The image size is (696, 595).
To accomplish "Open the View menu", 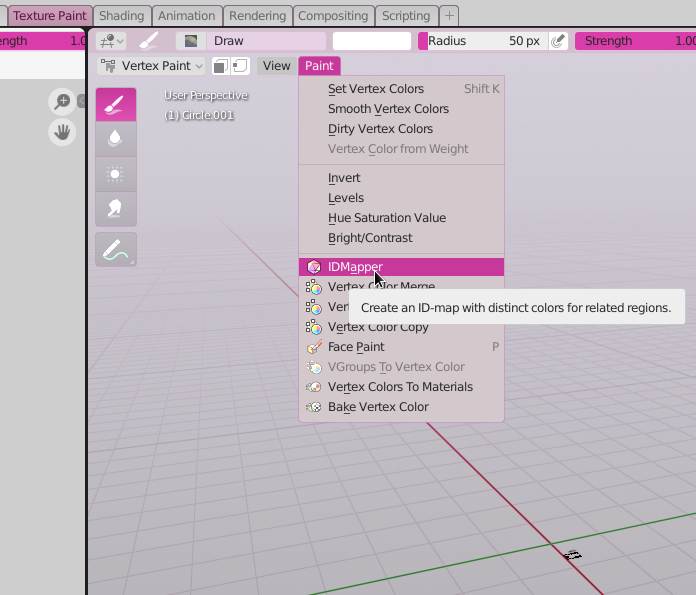I will [276, 66].
